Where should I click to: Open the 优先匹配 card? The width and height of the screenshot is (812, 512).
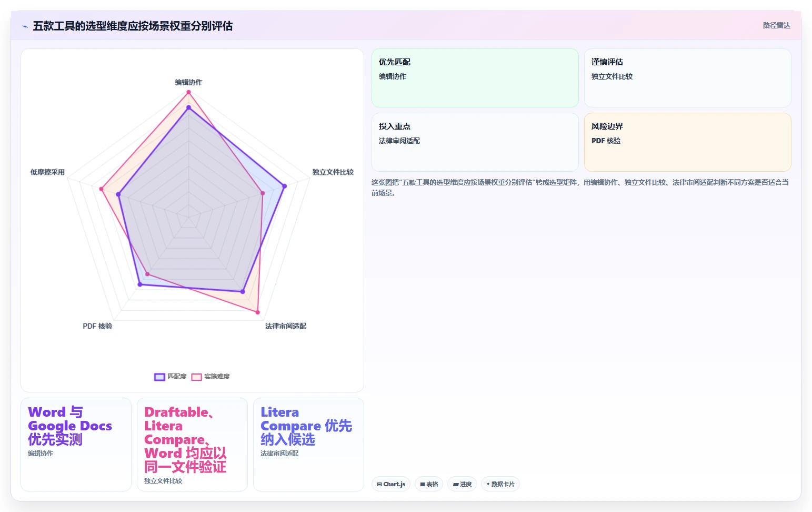click(475, 78)
